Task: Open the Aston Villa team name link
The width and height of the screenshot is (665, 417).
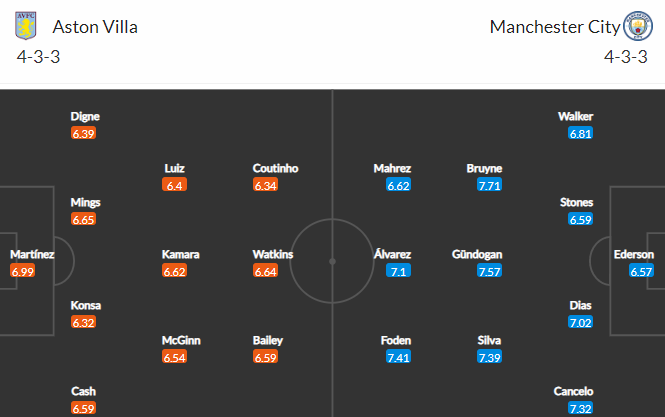Action: click(95, 27)
